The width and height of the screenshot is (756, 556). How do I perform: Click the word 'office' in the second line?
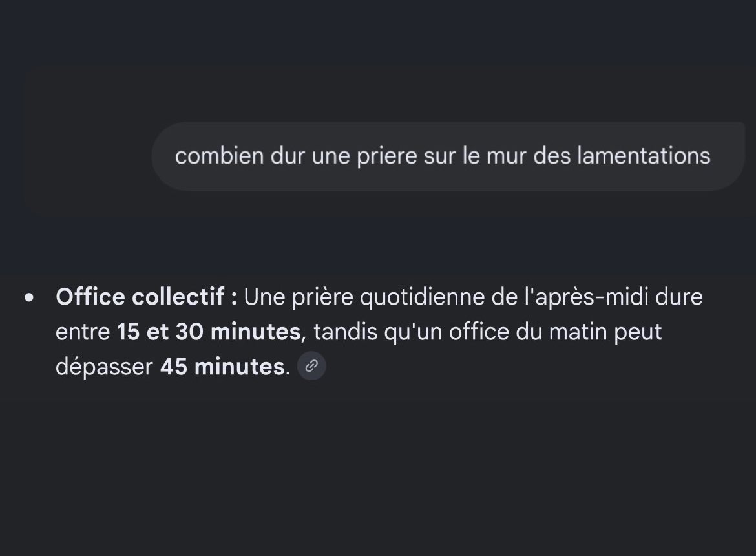click(479, 332)
